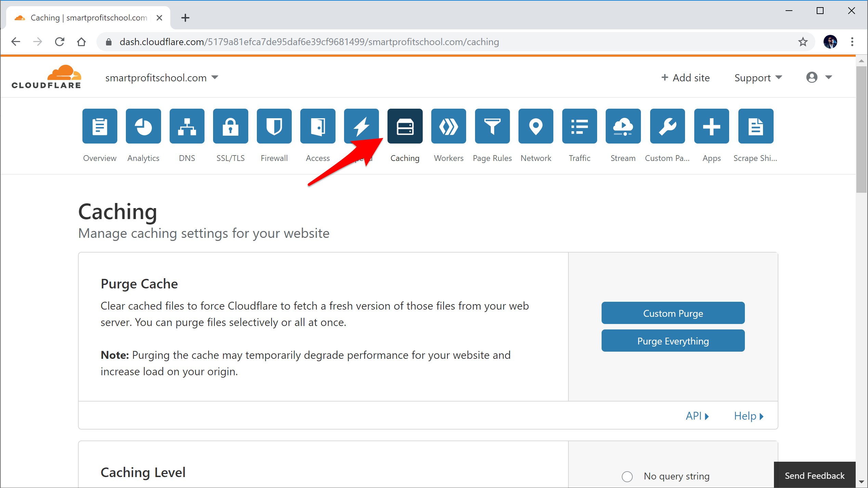Open the Speed lightning bolt icon
Screen dimensions: 868x488
click(x=361, y=126)
